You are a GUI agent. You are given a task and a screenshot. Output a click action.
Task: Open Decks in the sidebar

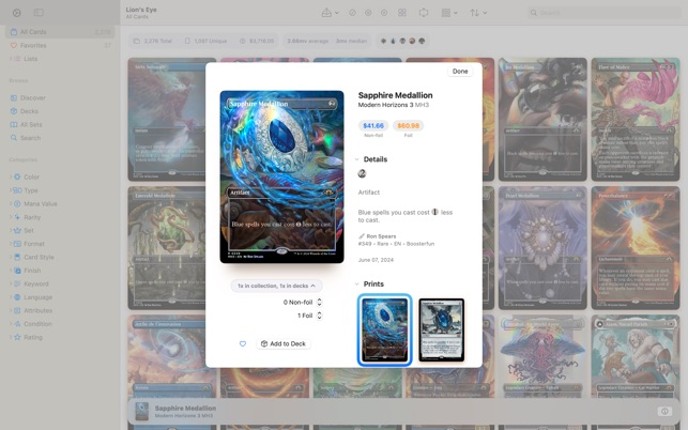32,111
